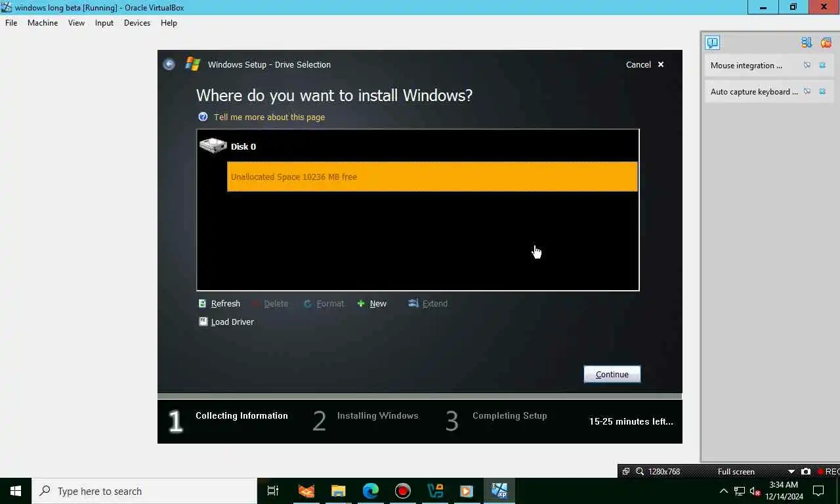Image resolution: width=840 pixels, height=504 pixels.
Task: Click the Load Driver icon
Action: [203, 322]
